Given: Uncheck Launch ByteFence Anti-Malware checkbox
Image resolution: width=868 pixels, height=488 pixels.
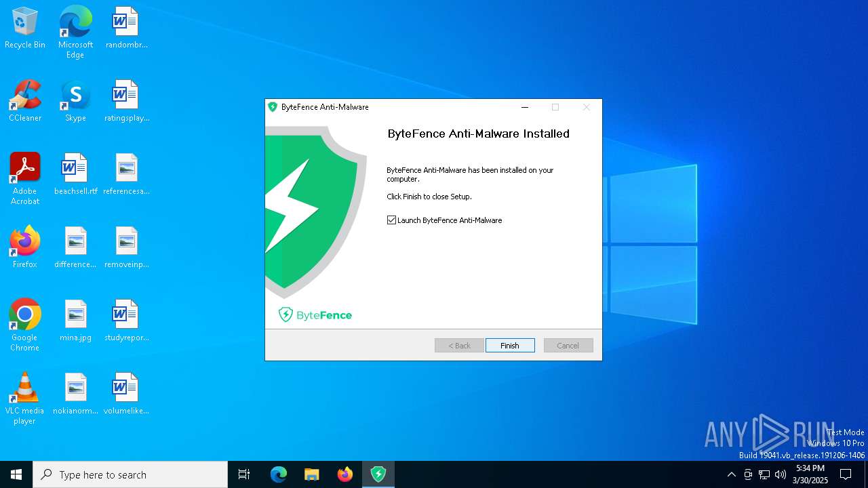Looking at the screenshot, I should point(391,220).
